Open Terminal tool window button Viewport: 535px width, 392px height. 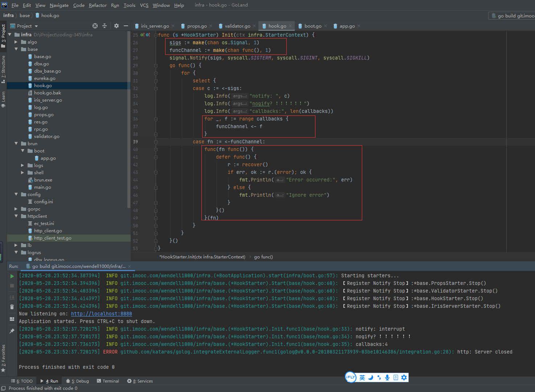(108, 381)
